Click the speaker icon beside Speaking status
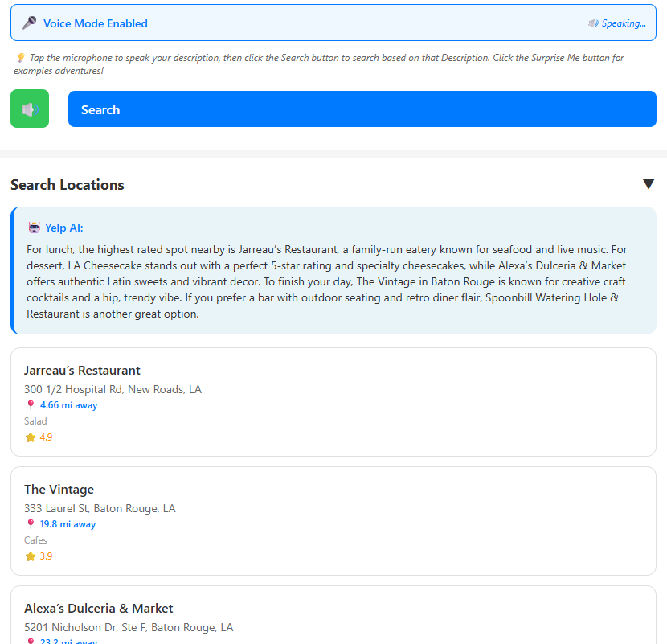This screenshot has width=667, height=644. tap(593, 23)
